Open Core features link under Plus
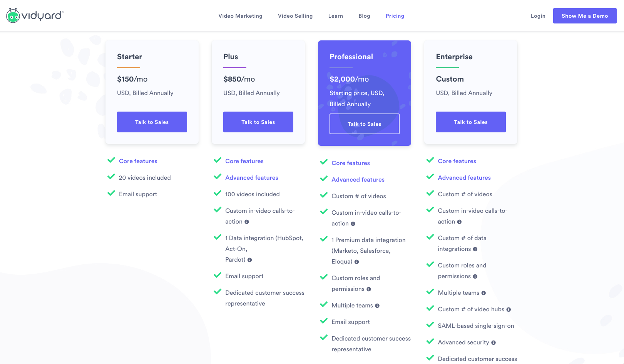The image size is (624, 364). [x=244, y=161]
